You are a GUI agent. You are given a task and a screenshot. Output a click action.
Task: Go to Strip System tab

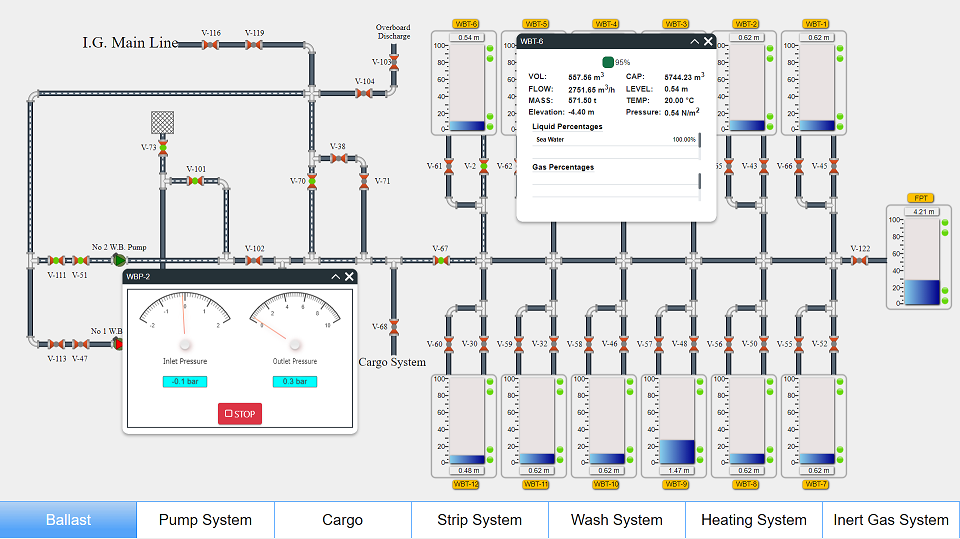tap(479, 520)
